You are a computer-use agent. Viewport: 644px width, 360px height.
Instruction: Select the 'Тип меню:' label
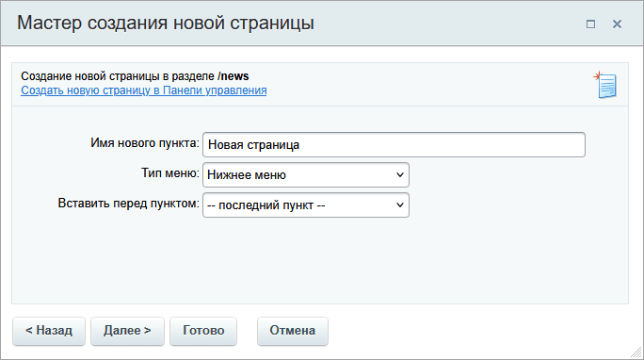click(x=170, y=173)
